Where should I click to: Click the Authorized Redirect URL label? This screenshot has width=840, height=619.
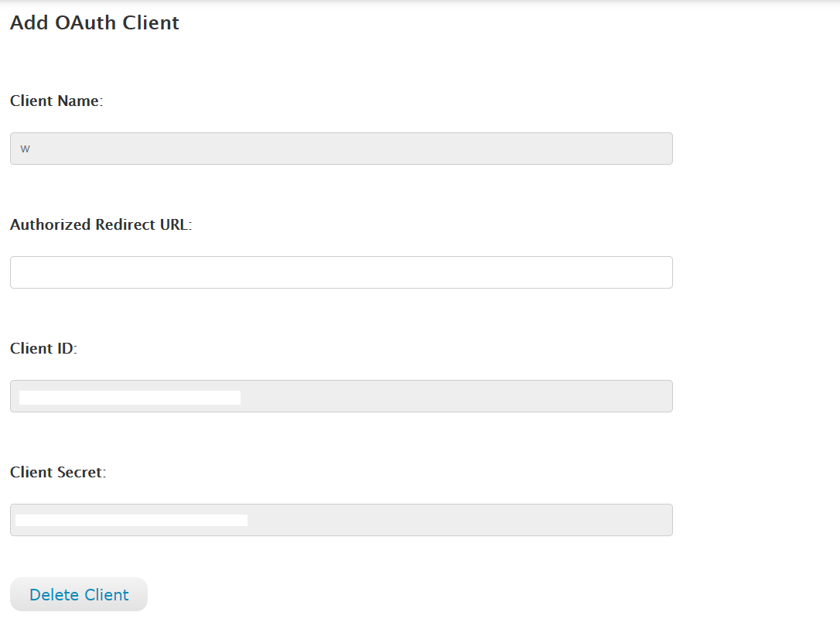click(103, 224)
